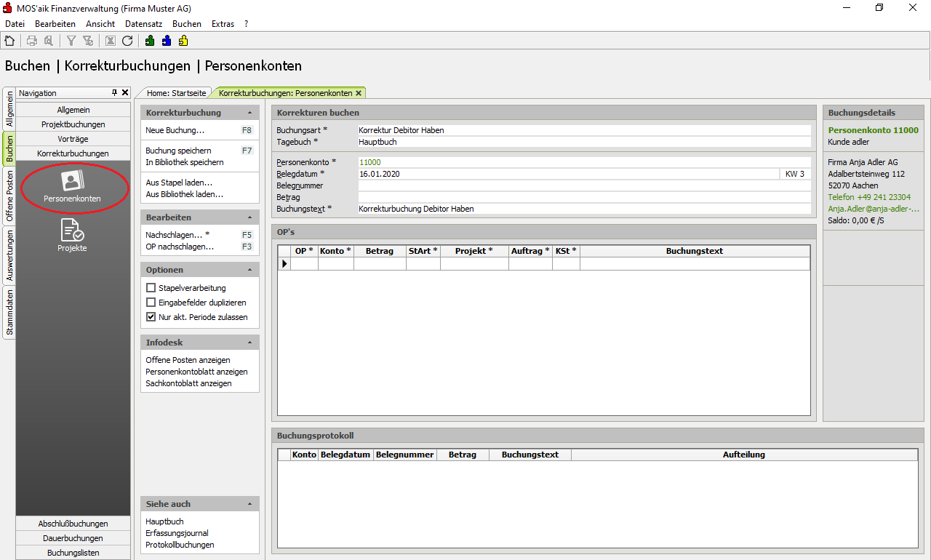Pin the Navigation panel
This screenshot has width=931, height=560.
[114, 93]
